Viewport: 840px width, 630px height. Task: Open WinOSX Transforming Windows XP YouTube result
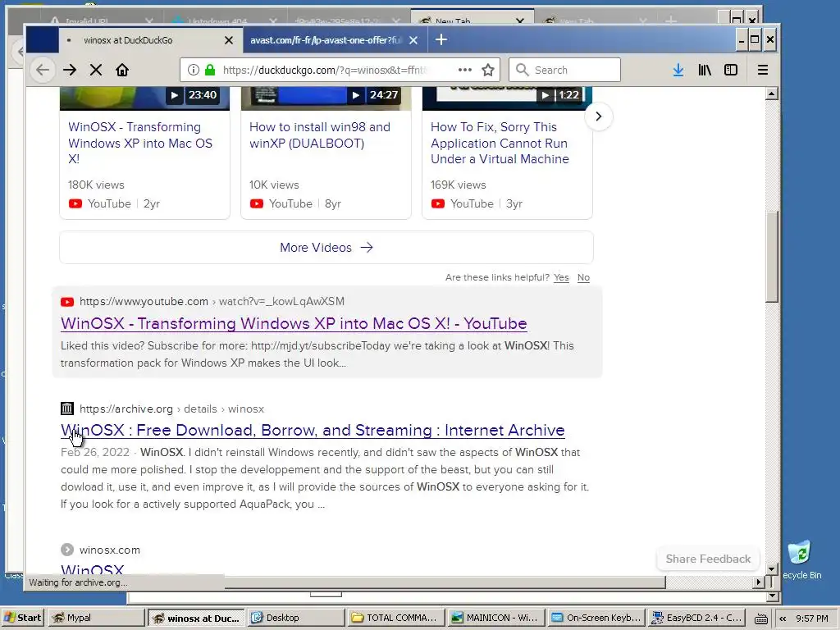coord(294,323)
